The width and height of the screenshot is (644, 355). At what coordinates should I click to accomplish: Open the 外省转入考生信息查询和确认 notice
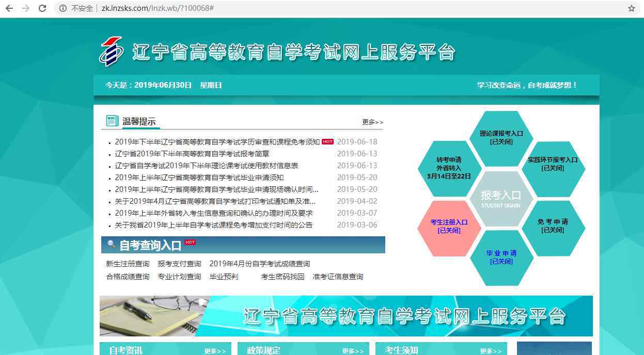214,213
